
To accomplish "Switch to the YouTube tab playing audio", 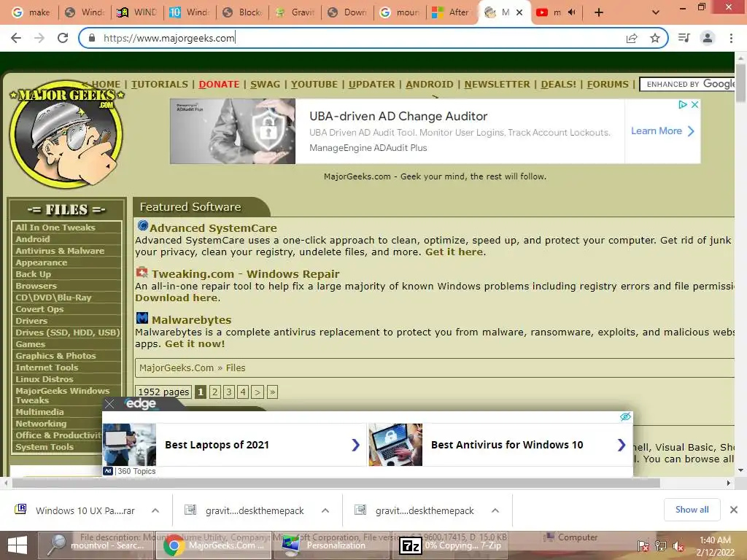I will (555, 12).
